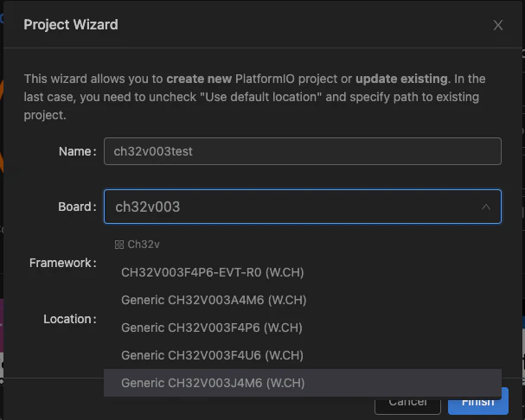Select CH32V003F4P6-EVT-R0 (W.CH) board option
This screenshot has width=525, height=420.
pos(303,272)
